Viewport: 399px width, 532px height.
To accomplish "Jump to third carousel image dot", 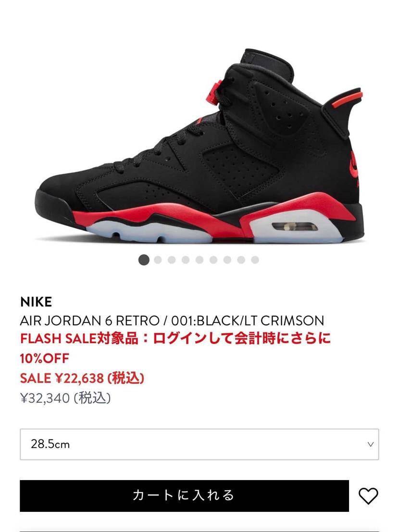I will coord(172,260).
